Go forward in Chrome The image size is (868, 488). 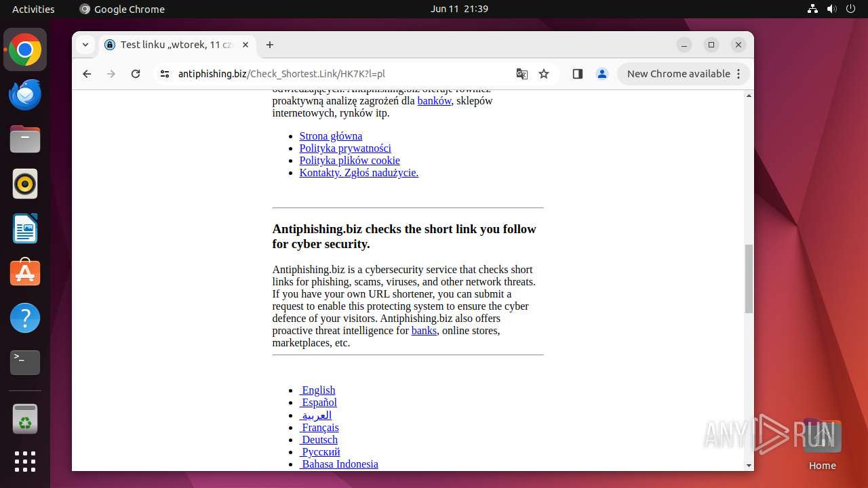tap(111, 74)
